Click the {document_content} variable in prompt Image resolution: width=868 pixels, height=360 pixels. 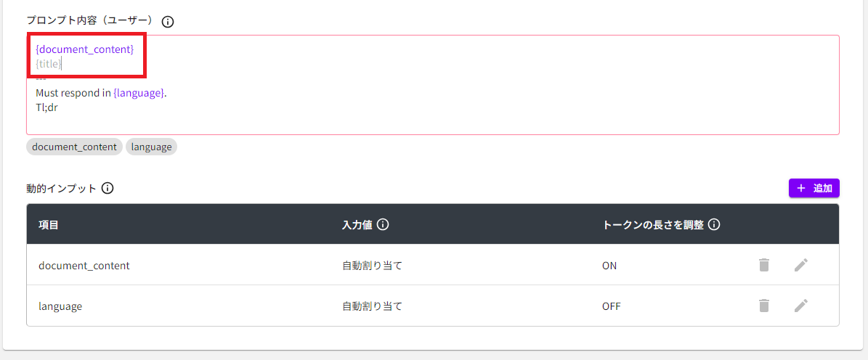[x=84, y=49]
